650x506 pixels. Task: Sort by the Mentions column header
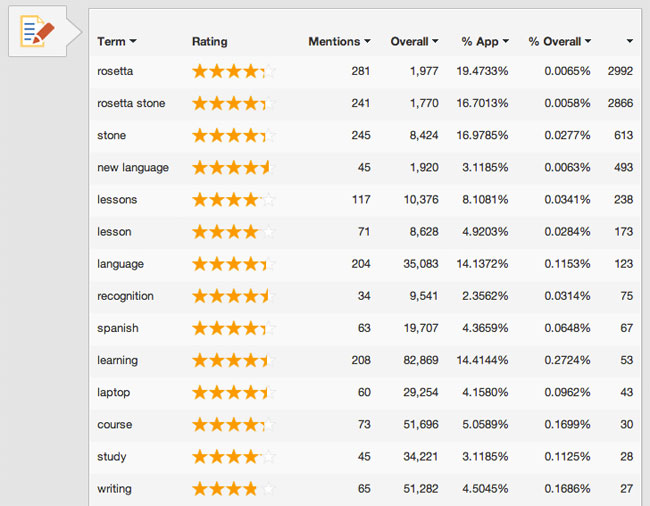click(339, 41)
